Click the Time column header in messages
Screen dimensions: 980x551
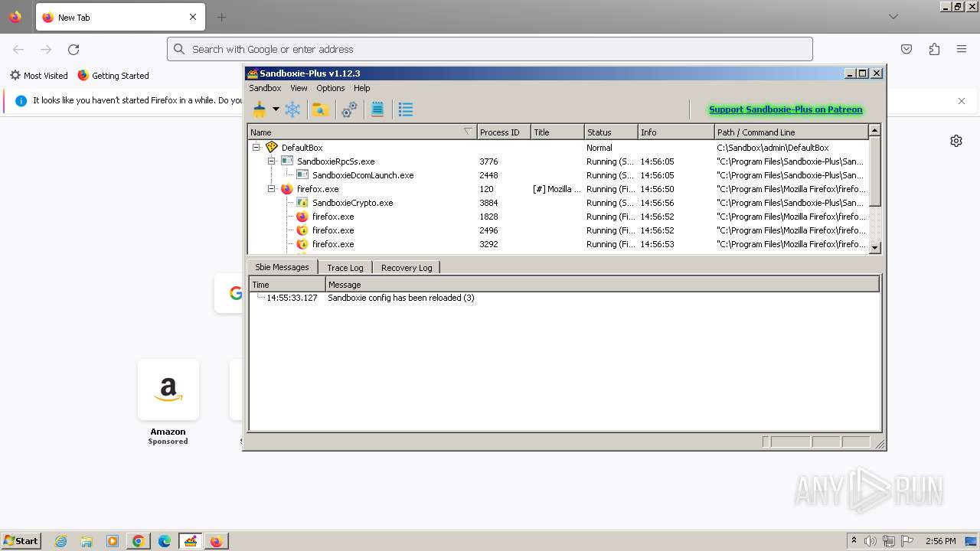pos(287,285)
